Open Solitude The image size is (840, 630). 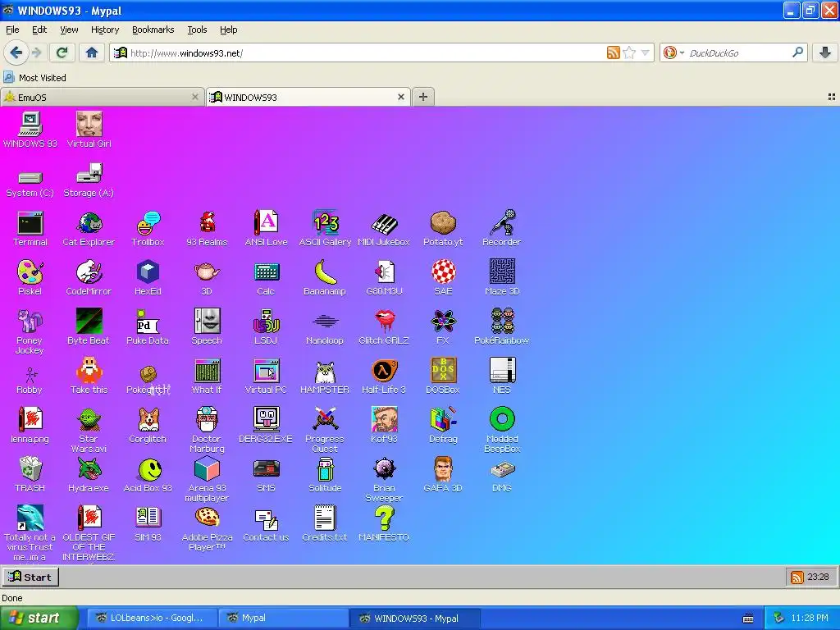pos(325,475)
